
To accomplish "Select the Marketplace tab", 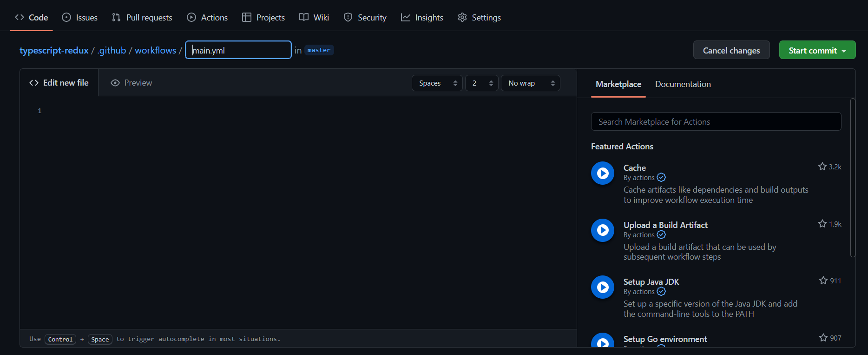I will pos(618,84).
